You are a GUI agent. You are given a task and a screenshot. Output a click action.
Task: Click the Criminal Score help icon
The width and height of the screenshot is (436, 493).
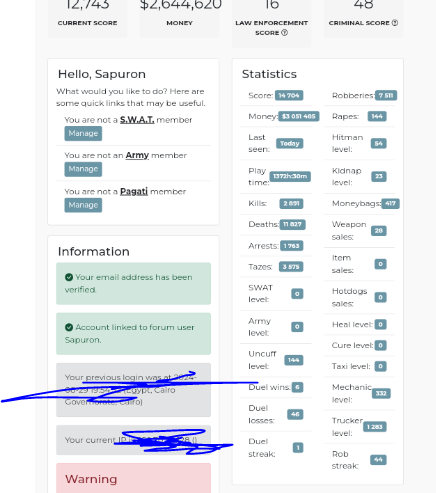(395, 23)
